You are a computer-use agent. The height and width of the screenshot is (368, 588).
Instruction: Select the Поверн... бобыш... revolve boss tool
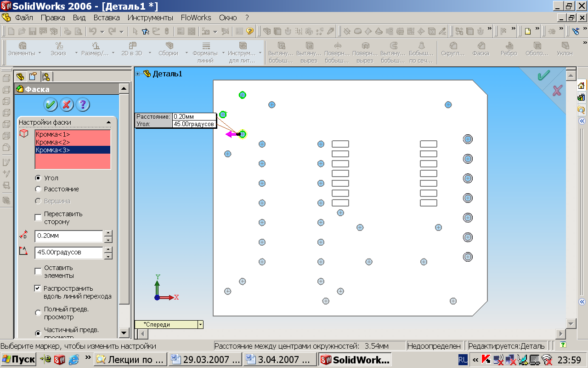coord(337,52)
